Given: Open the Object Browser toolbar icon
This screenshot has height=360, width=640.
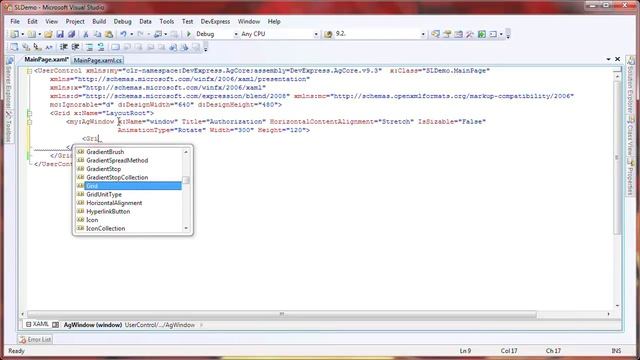Looking at the screenshot, I should point(458,34).
